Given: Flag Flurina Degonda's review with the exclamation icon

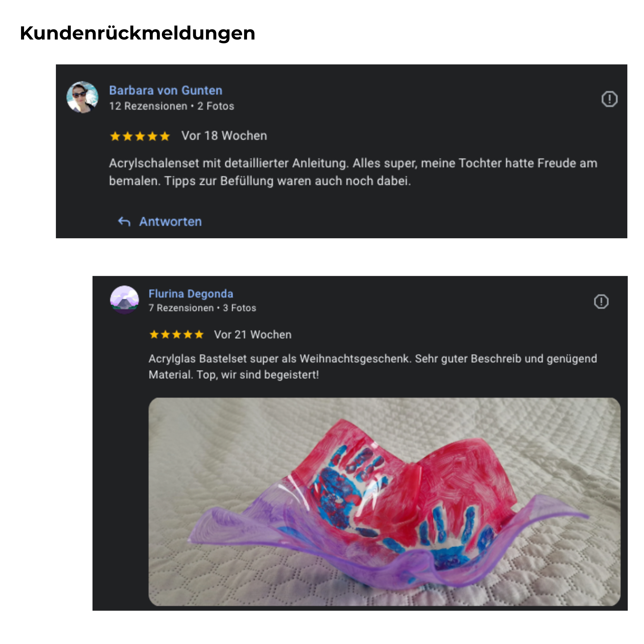Looking at the screenshot, I should click(x=601, y=301).
